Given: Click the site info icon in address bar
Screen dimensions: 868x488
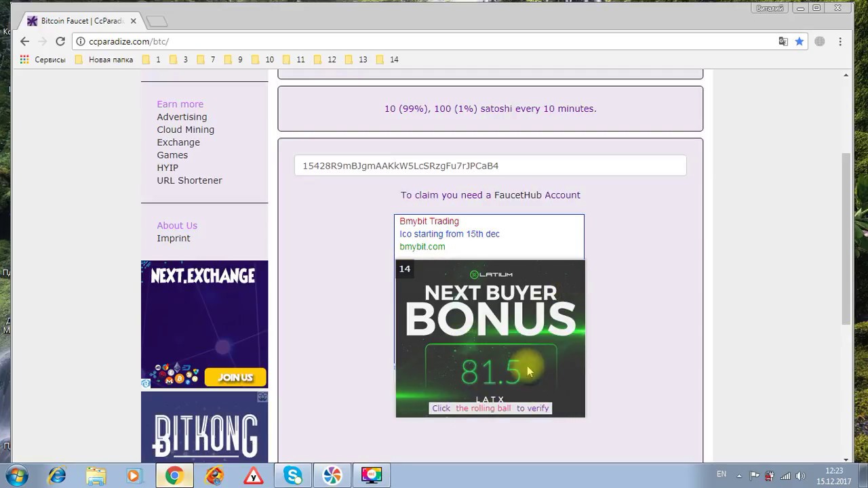Looking at the screenshot, I should [x=80, y=41].
